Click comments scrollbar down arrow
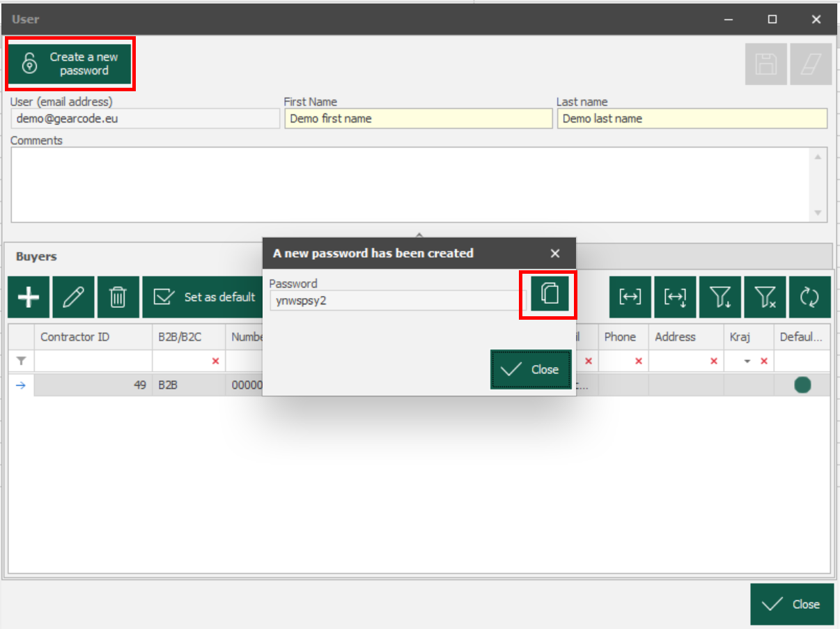This screenshot has width=840, height=629. tap(818, 213)
